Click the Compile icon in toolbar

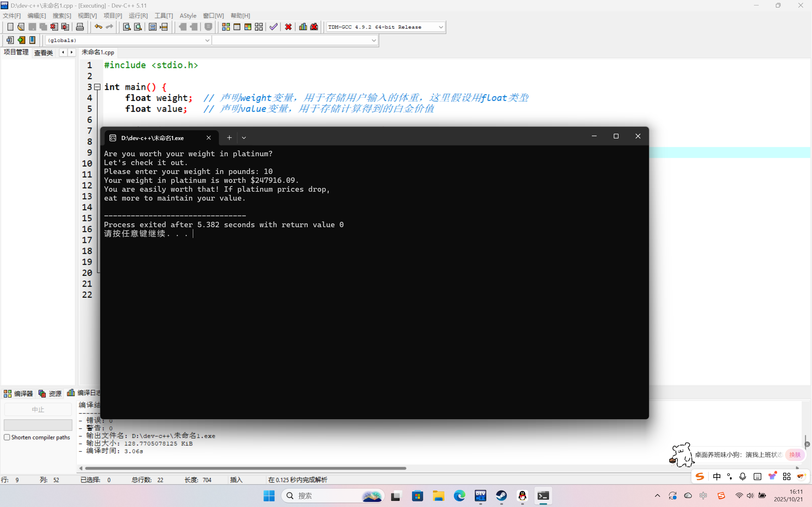coord(226,27)
